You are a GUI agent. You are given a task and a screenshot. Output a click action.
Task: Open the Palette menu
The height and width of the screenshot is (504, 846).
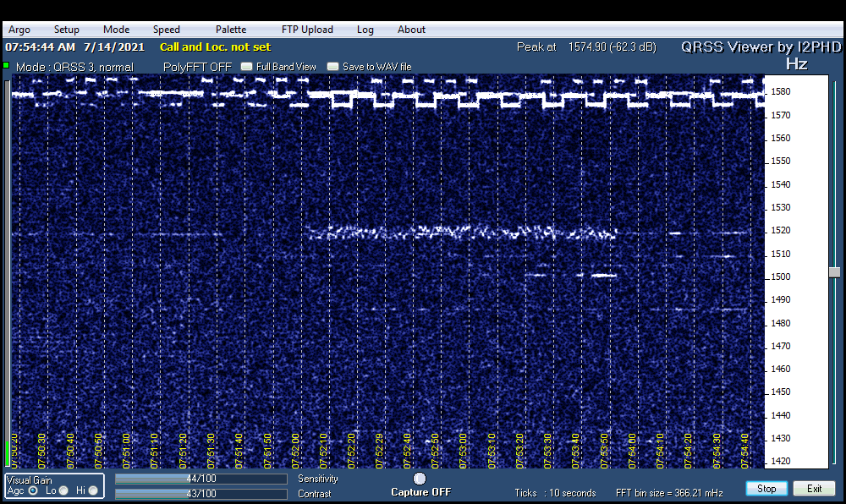pyautogui.click(x=231, y=30)
